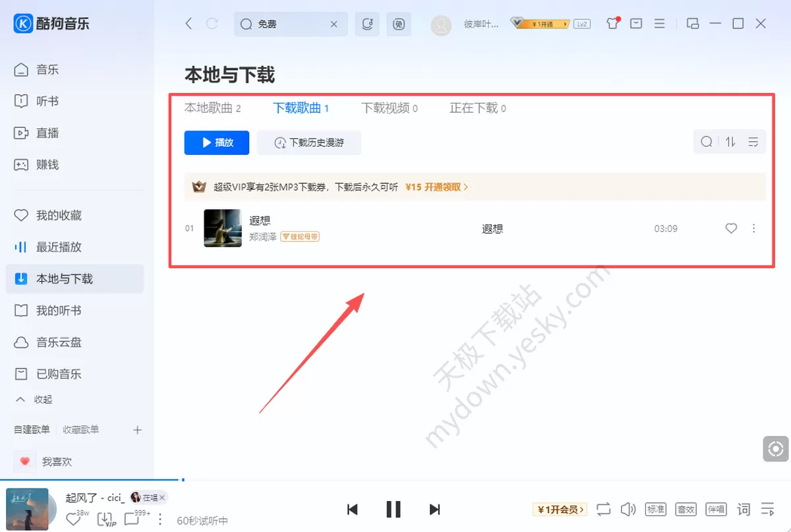
Task: Click album cover of song 遐想
Action: pos(223,228)
